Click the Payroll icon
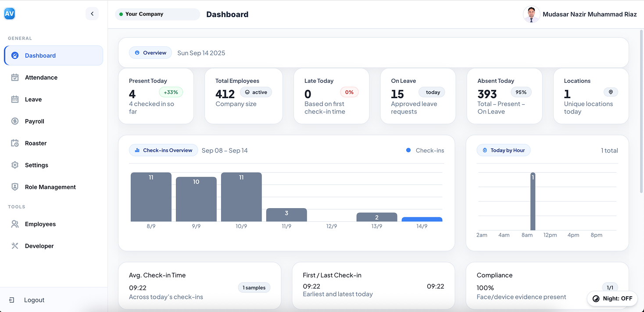Viewport: 644px width, 312px height. pyautogui.click(x=15, y=121)
